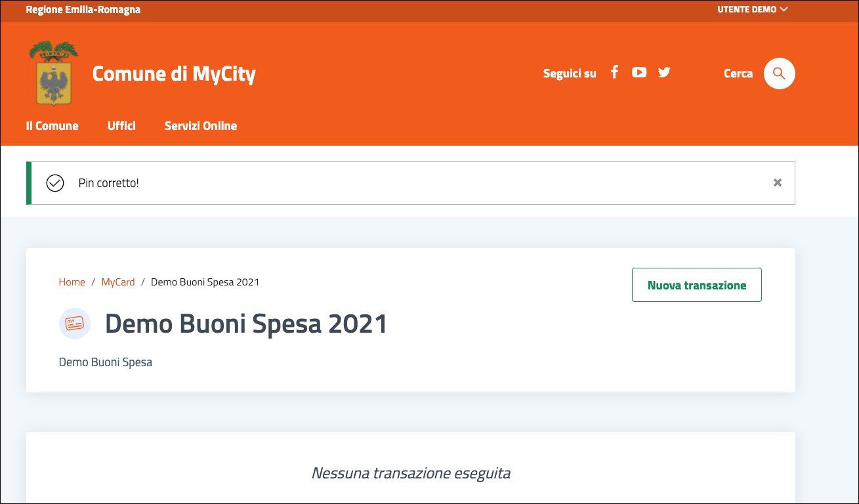The height and width of the screenshot is (504, 859).
Task: Click the Cerca label
Action: [738, 73]
